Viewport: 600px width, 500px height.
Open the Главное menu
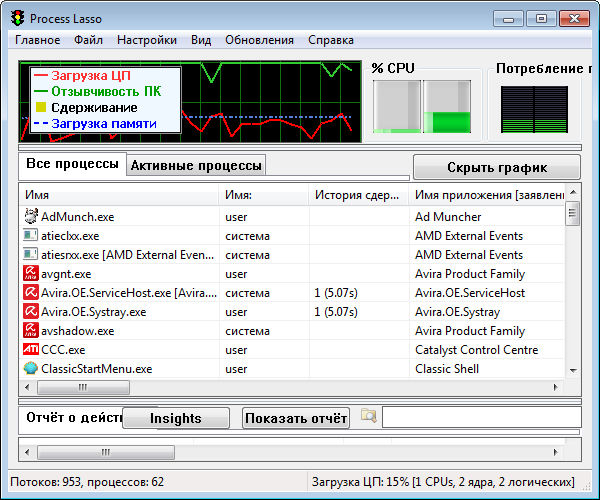(x=38, y=40)
